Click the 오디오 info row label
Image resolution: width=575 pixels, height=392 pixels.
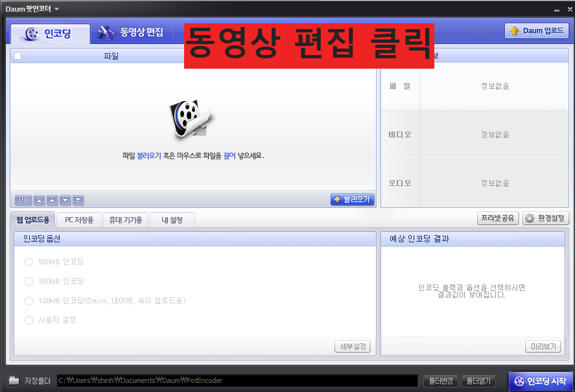tap(400, 183)
